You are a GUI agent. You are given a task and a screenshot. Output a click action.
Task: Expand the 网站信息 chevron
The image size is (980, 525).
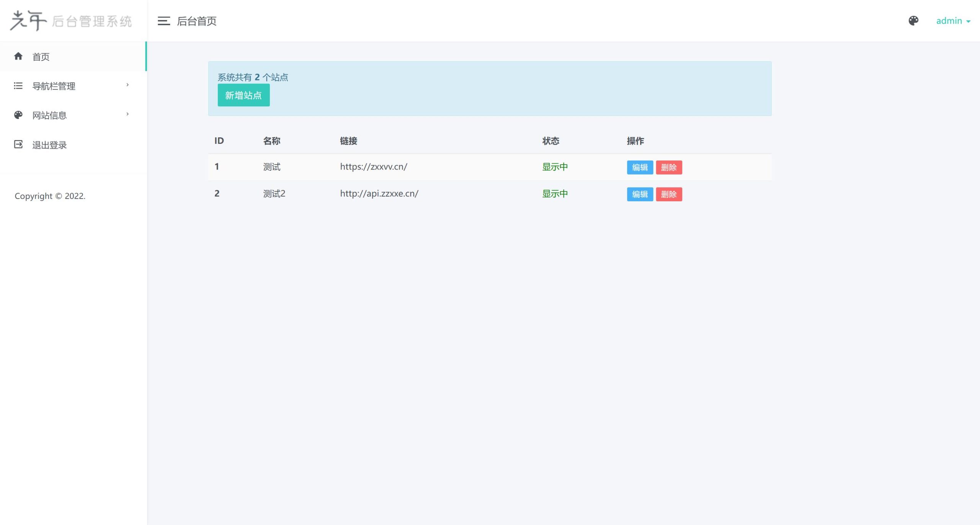127,114
